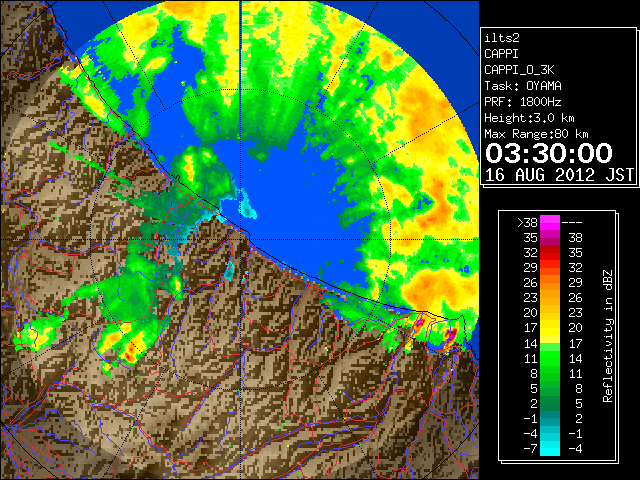Screen dimensions: 640x480
Task: Click the red-core storm cell in the southwest
Action: coord(130,352)
